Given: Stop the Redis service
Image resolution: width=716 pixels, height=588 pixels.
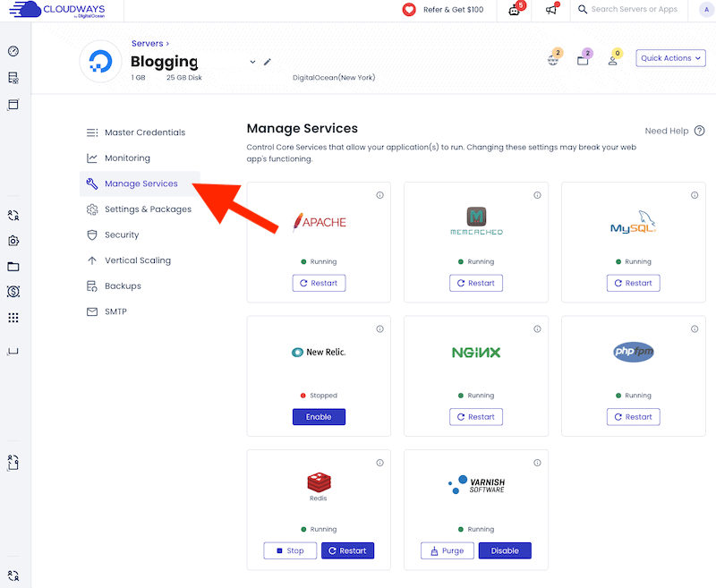Looking at the screenshot, I should pos(289,550).
